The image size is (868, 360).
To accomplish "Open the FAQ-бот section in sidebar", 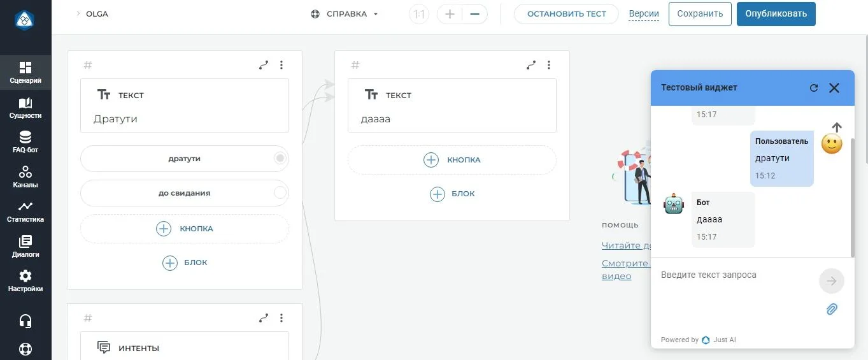I will click(x=25, y=142).
